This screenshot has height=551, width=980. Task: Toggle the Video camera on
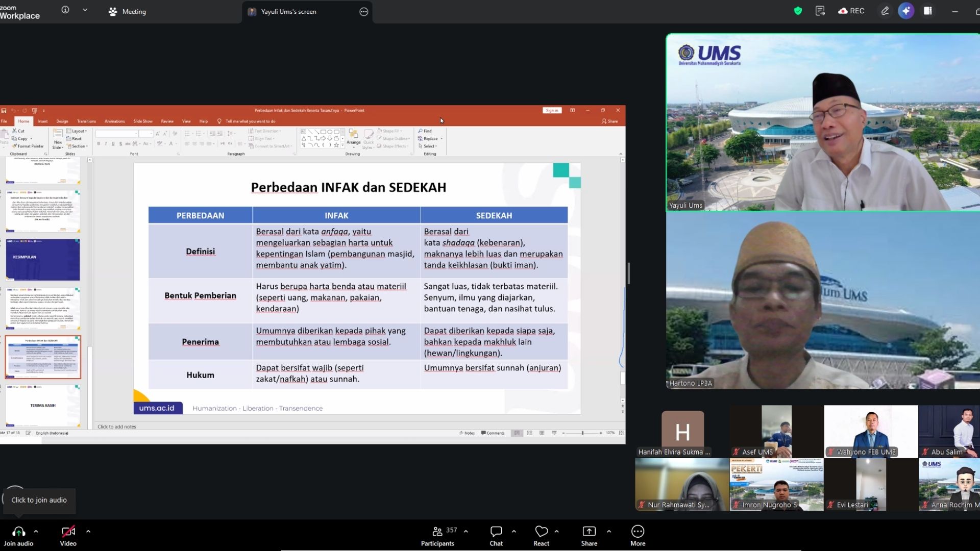[x=68, y=536]
